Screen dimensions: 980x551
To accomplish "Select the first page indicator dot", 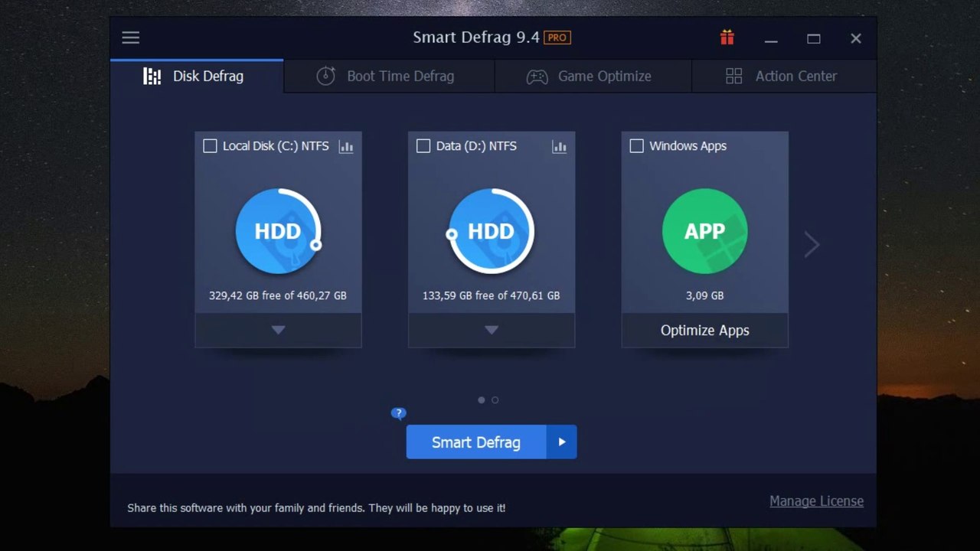I will (481, 399).
